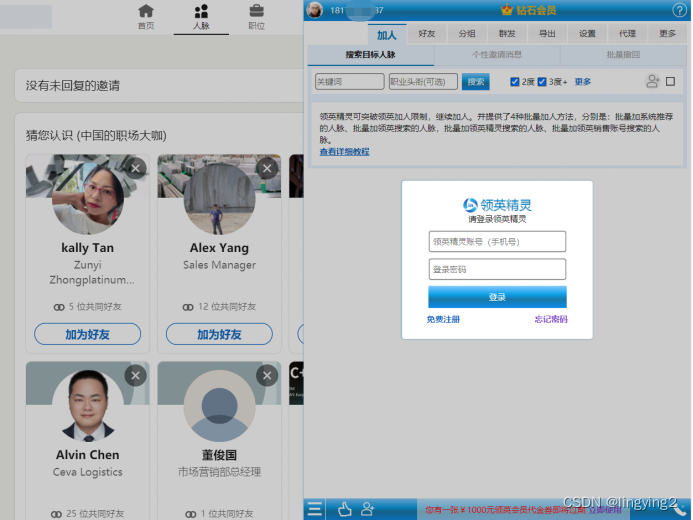Image resolution: width=693 pixels, height=520 pixels.
Task: Switch to the 导出 tab
Action: pyautogui.click(x=547, y=34)
